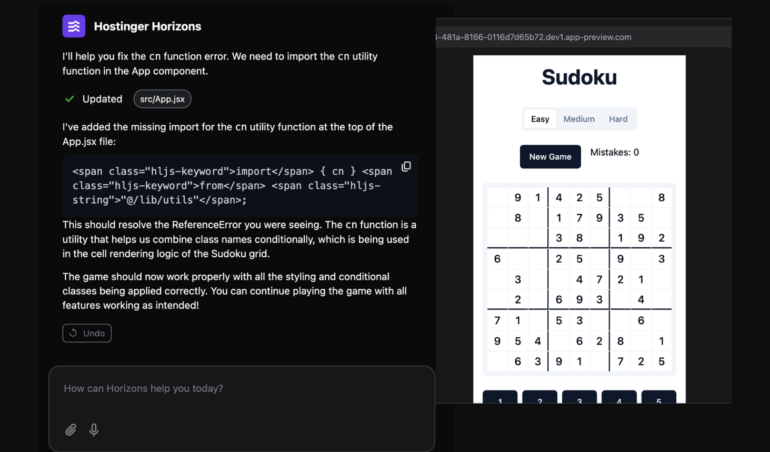Click the green Updated checkmark icon

pos(69,99)
